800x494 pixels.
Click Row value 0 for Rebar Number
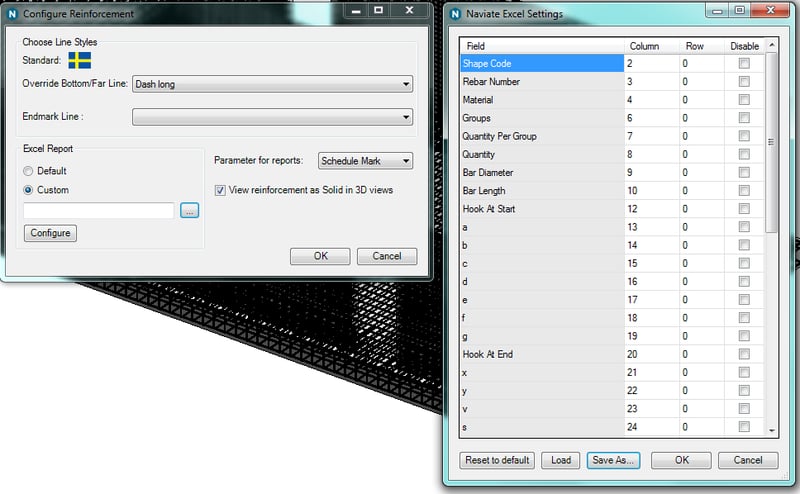click(x=702, y=82)
